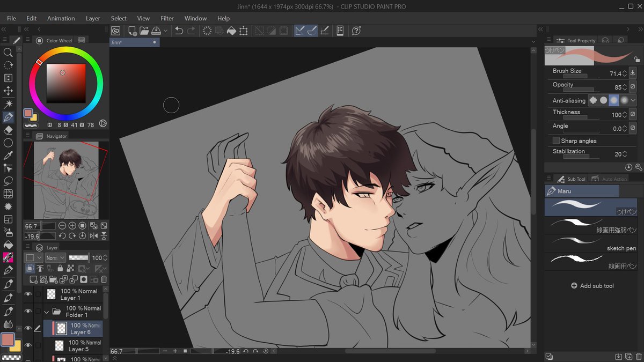Collapse Folder 1 chevron
644x362 pixels.
point(46,311)
